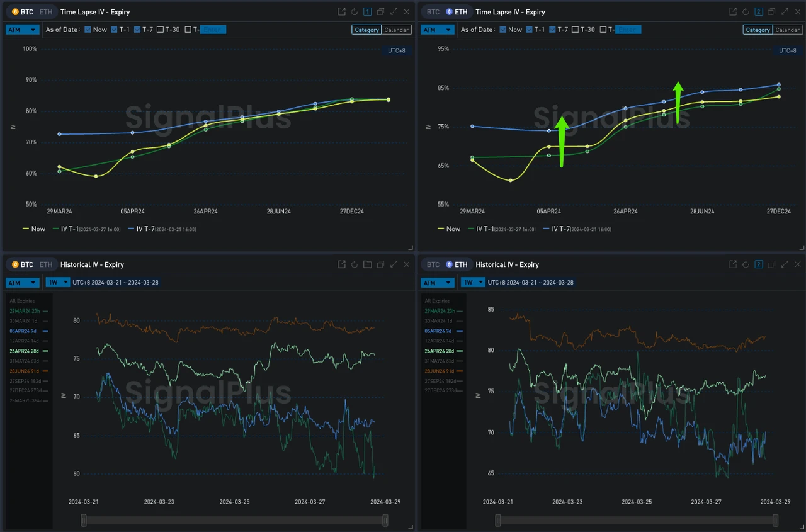806x532 pixels.
Task: Expand ETH Time Lapse IV panel to fullscreen
Action: pyautogui.click(x=785, y=12)
